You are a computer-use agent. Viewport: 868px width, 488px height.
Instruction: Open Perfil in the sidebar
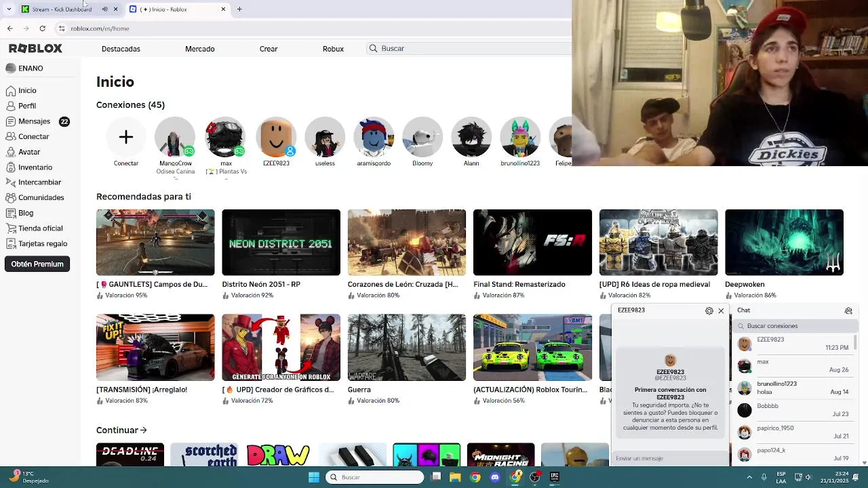(x=21, y=106)
